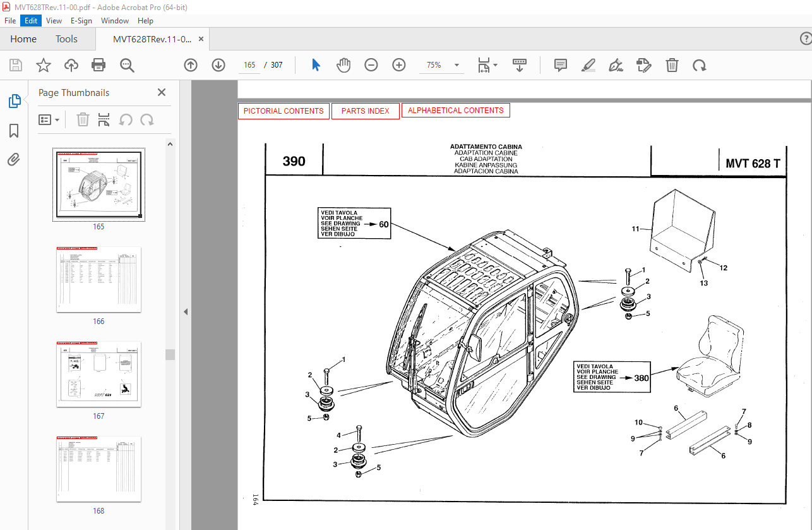
Task: Click the MVT 628 T model label
Action: (753, 164)
